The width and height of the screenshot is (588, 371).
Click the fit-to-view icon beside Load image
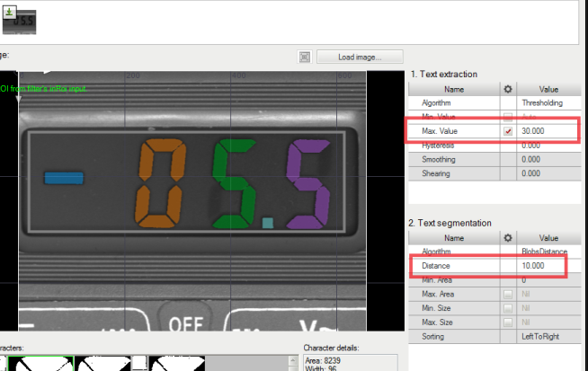click(306, 57)
